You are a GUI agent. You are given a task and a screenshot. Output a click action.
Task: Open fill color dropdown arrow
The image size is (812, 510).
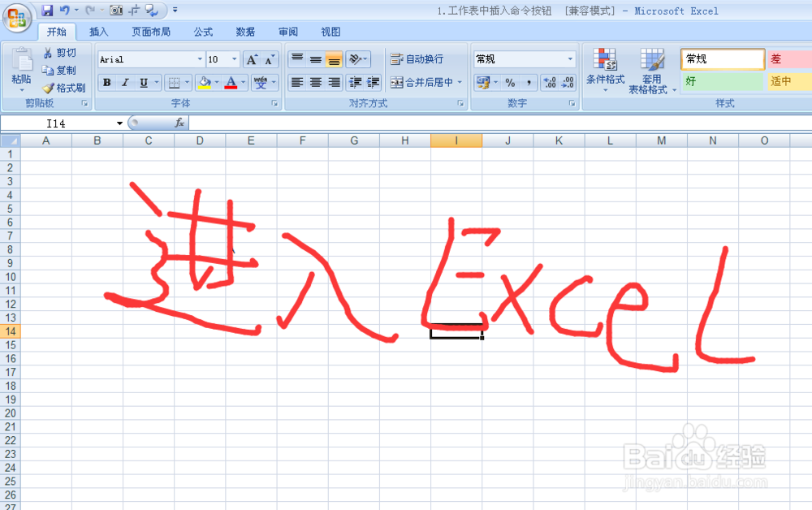[x=217, y=82]
